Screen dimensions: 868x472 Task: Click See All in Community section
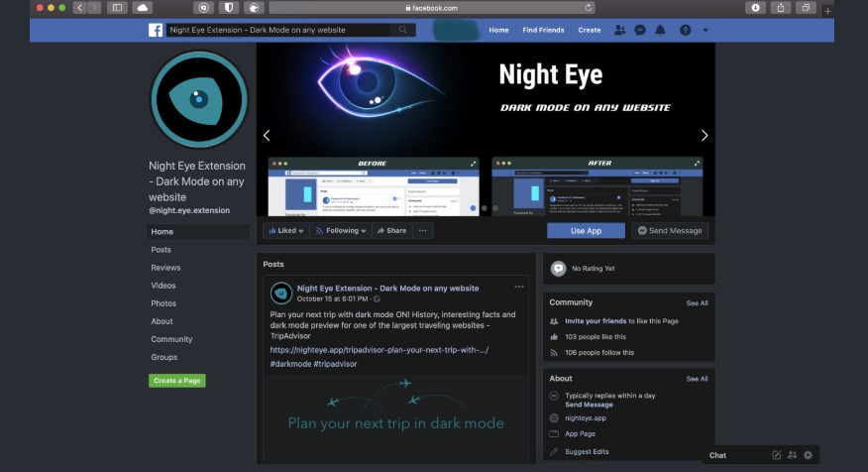point(697,303)
